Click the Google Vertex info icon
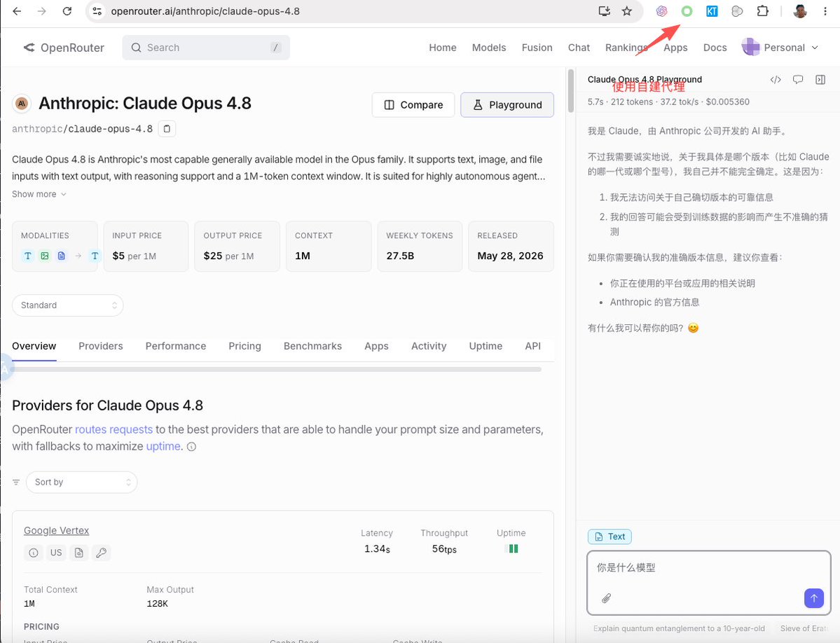Image resolution: width=840 pixels, height=643 pixels. 33,553
